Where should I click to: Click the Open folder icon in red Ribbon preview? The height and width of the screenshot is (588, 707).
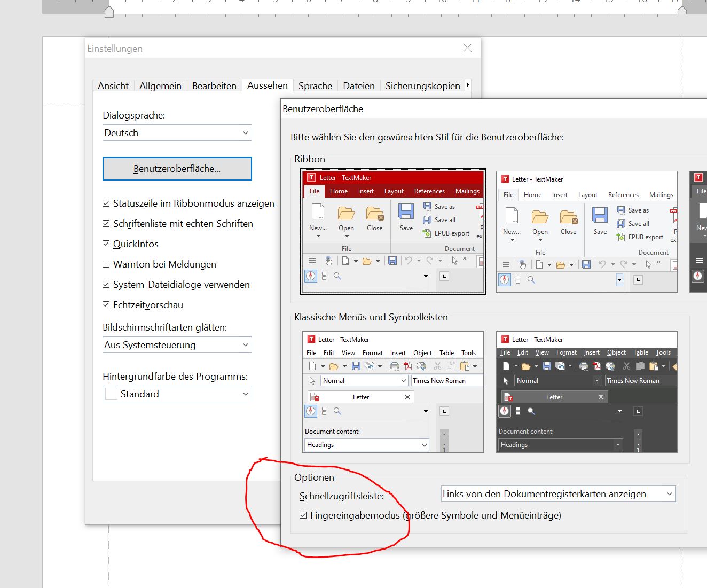[x=346, y=214]
